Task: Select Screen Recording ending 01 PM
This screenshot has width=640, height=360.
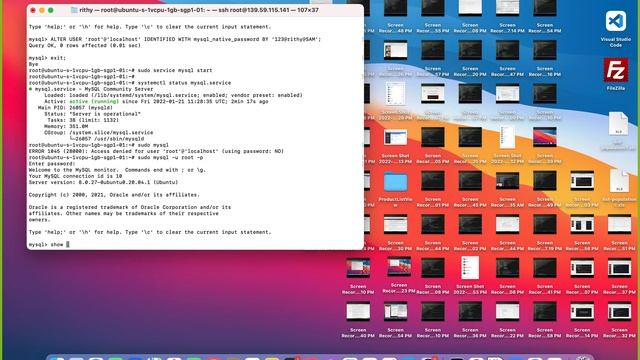Action: [433, 181]
